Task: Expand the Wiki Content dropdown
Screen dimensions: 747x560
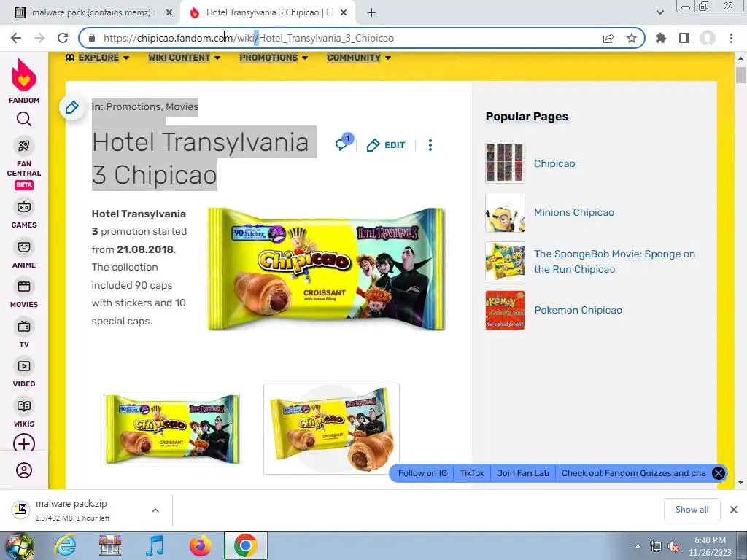Action: (x=184, y=58)
